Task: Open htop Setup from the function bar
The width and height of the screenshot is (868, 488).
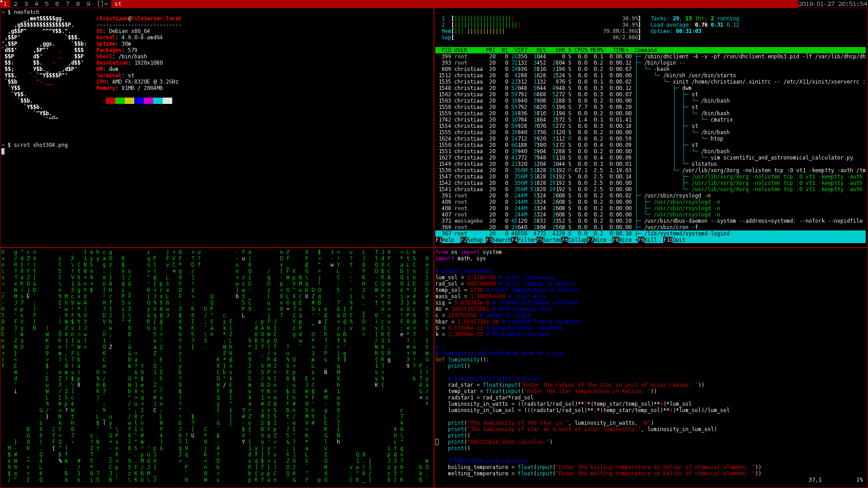Action: click(472, 240)
